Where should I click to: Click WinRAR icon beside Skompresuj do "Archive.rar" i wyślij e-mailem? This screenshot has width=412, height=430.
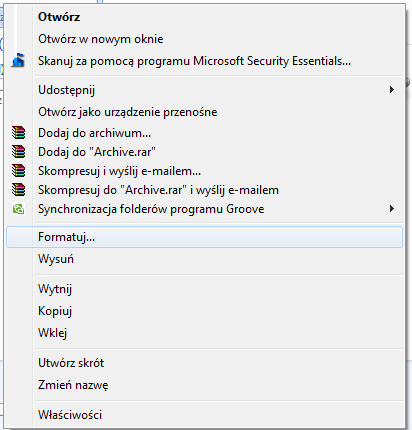(18, 189)
